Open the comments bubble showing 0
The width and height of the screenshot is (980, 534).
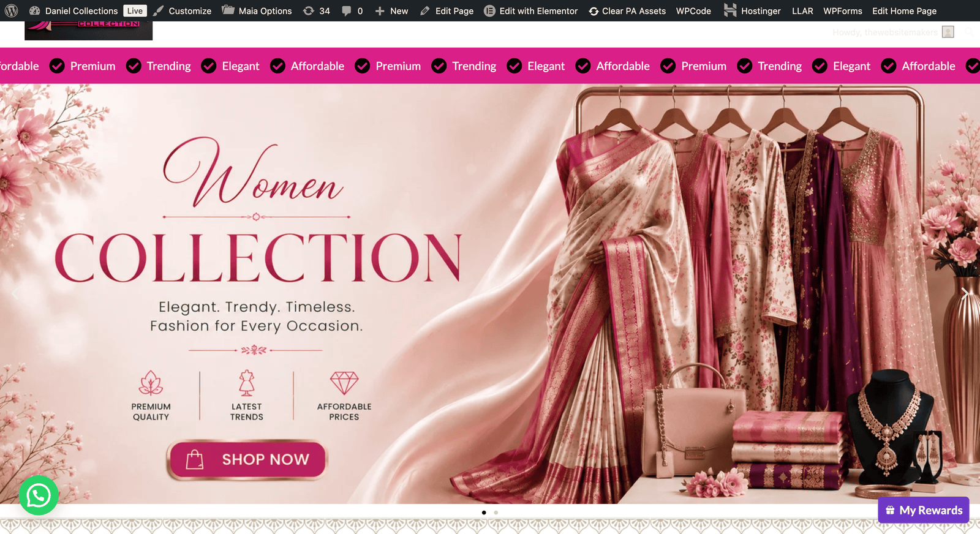pyautogui.click(x=352, y=11)
